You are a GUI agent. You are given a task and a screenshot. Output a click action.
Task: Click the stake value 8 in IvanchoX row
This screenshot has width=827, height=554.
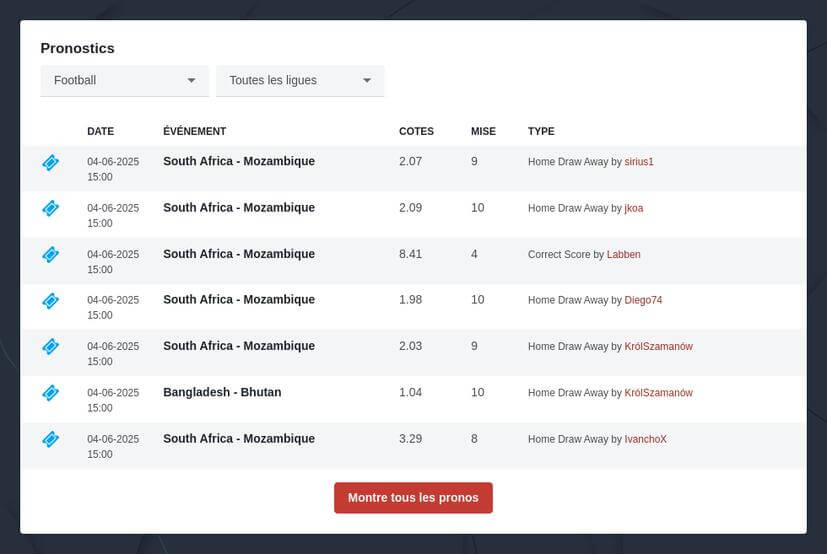(474, 439)
